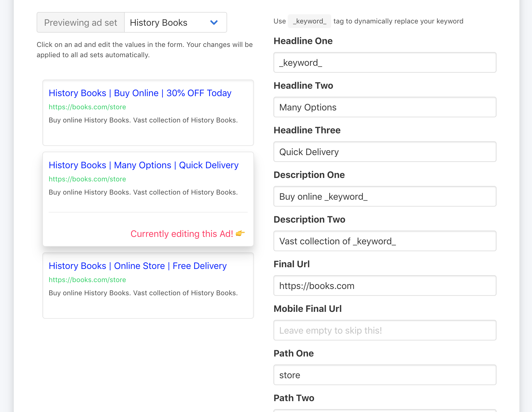Click the Path One field containing store
Image resolution: width=532 pixels, height=412 pixels.
coord(385,375)
